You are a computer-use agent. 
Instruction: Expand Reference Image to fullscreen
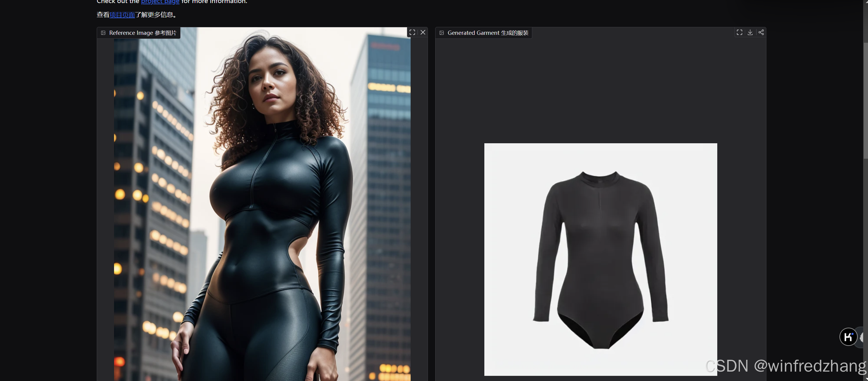click(x=412, y=32)
